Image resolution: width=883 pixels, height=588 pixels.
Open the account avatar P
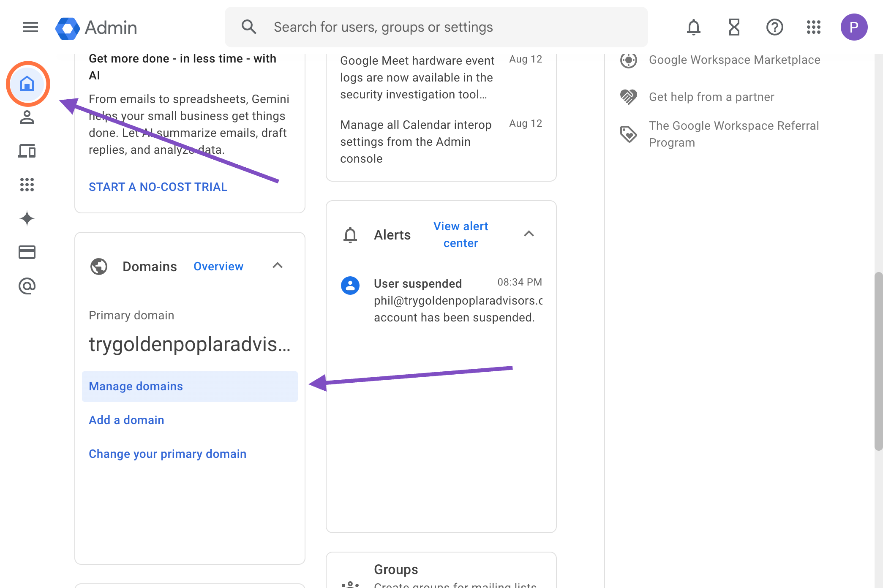click(x=854, y=27)
